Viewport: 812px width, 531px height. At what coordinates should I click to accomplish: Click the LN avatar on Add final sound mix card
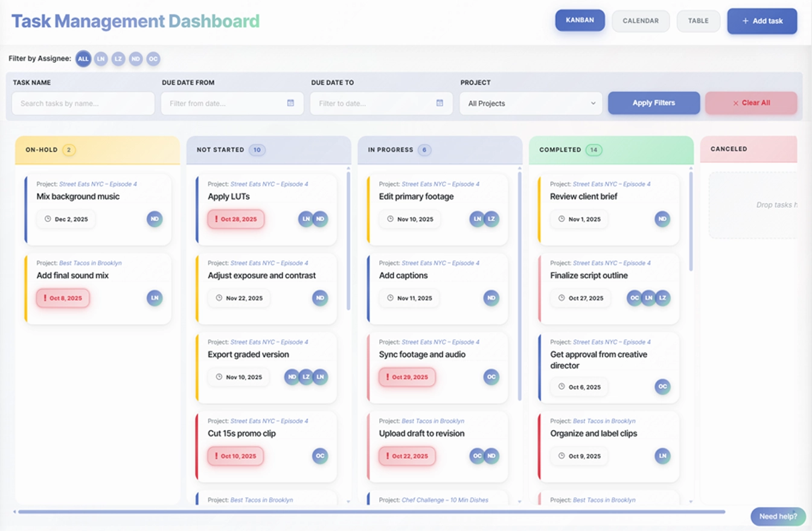[155, 297]
